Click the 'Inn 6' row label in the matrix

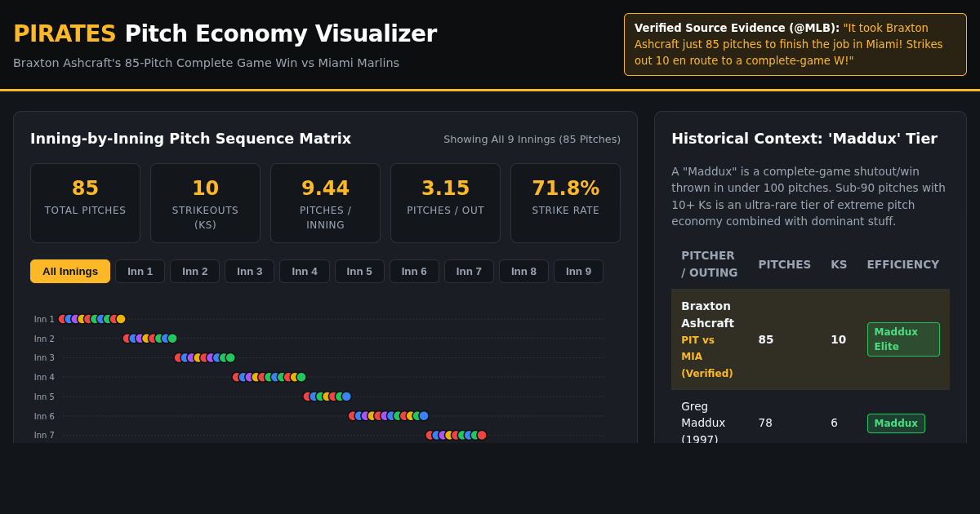44,416
